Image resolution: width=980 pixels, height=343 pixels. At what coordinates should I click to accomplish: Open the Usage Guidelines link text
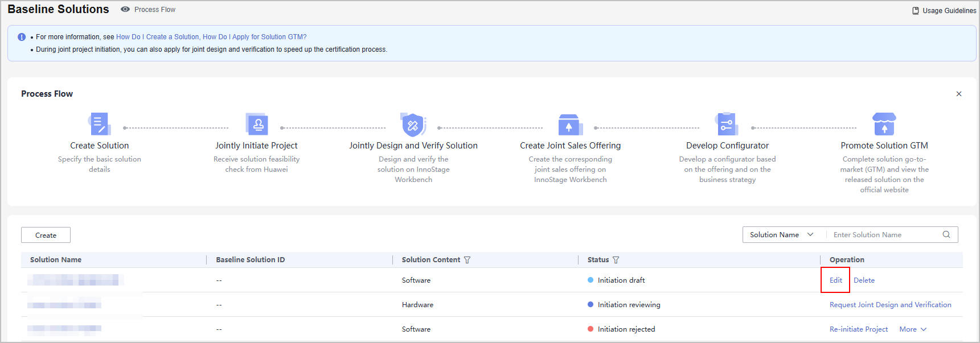click(949, 11)
